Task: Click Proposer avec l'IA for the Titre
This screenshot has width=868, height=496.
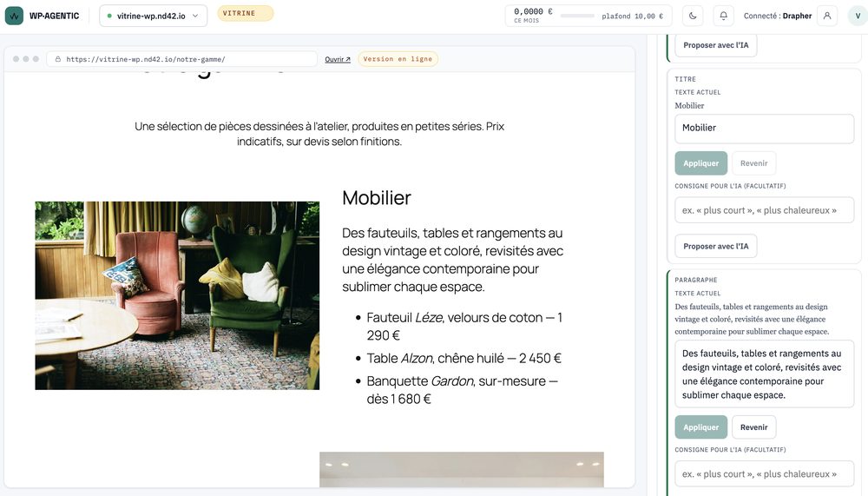Action: [716, 246]
